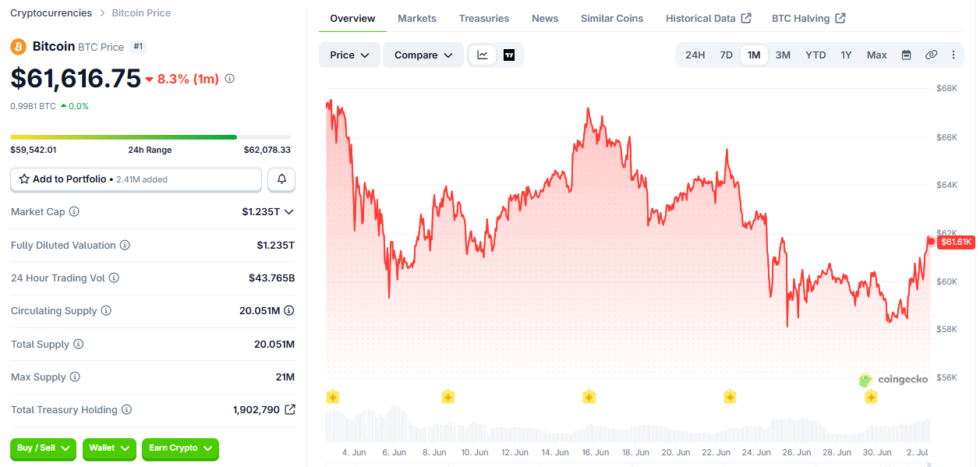Open the Similar Coins tab
The height and width of the screenshot is (467, 980).
coord(612,19)
